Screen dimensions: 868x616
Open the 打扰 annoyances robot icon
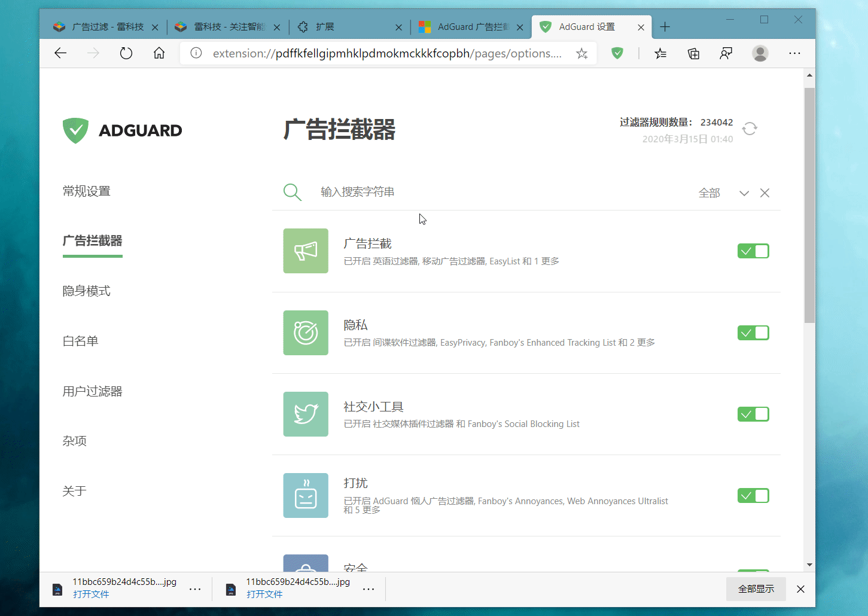306,495
